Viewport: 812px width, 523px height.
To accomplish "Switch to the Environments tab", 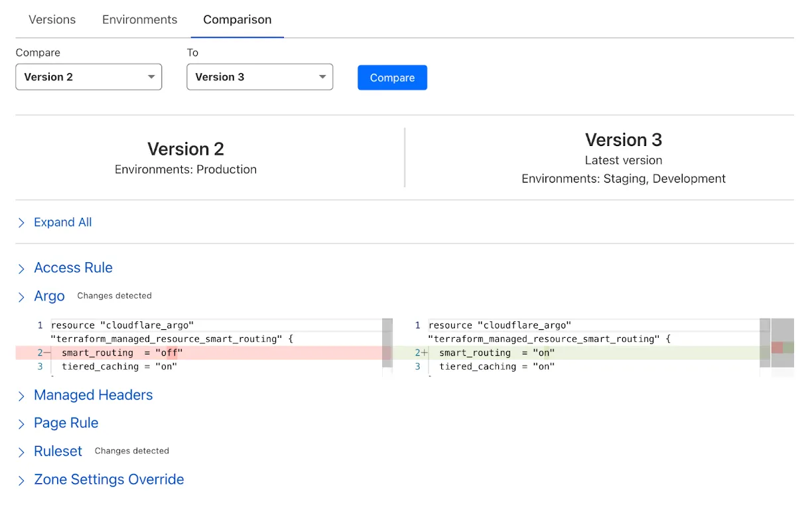I will 139,20.
